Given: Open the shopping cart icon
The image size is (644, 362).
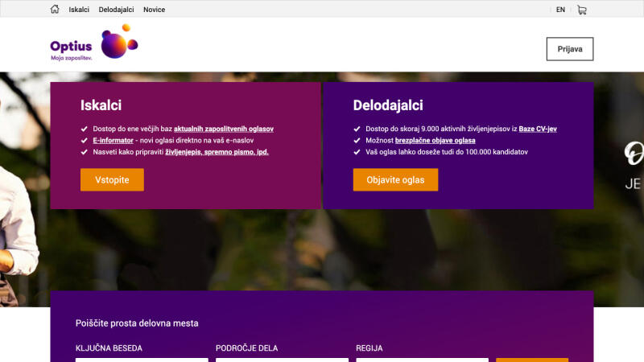Looking at the screenshot, I should coord(581,10).
